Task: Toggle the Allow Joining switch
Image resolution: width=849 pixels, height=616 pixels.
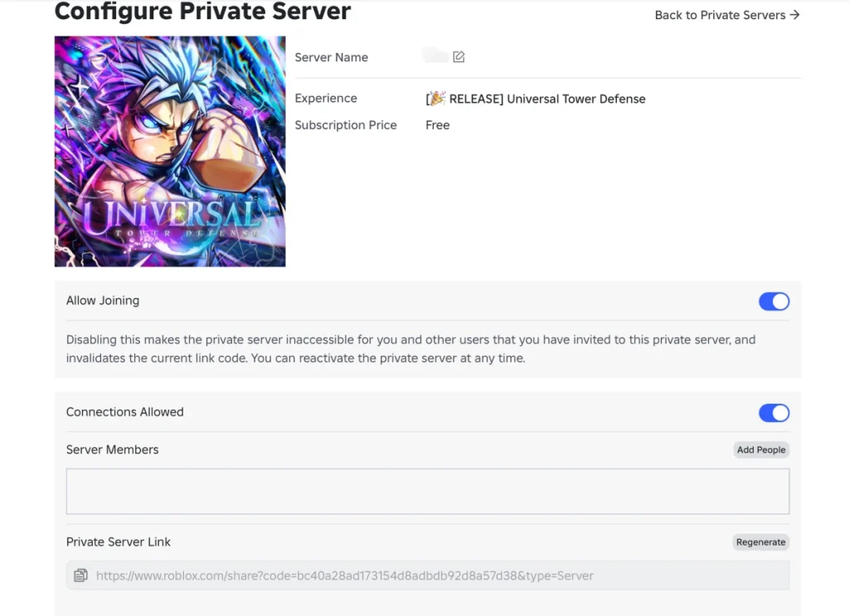Action: (x=774, y=302)
